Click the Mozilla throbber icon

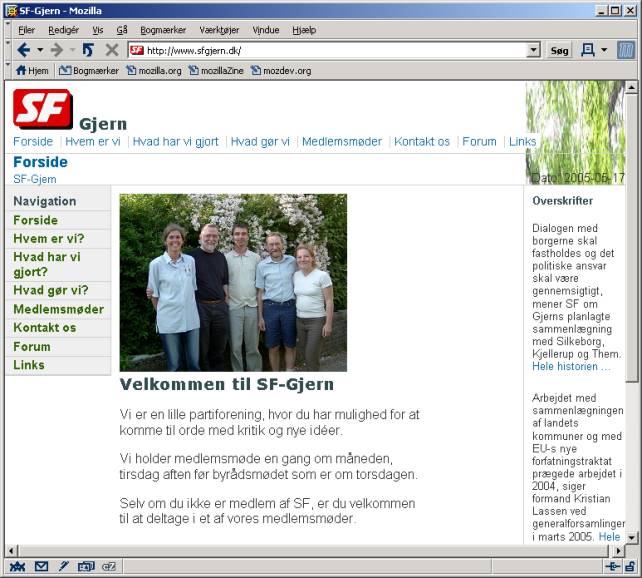click(x=626, y=51)
